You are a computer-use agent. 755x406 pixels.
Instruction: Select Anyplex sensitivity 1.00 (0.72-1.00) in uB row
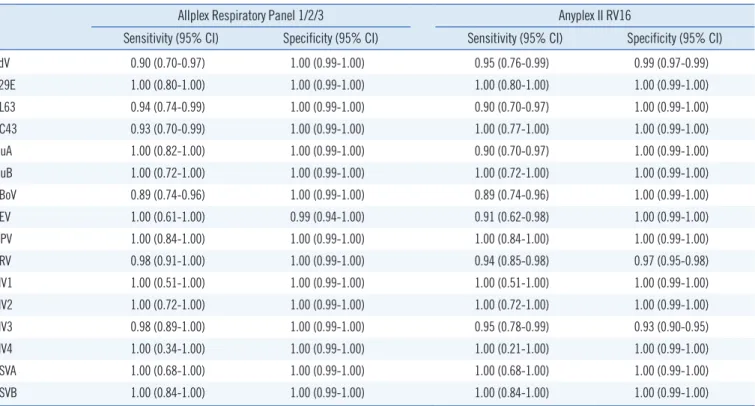[511, 173]
